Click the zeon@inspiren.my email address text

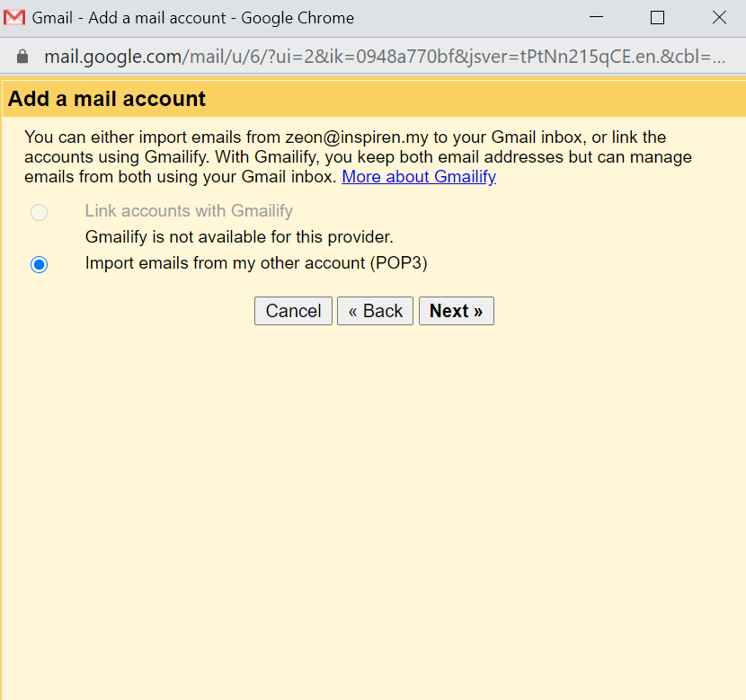357,137
